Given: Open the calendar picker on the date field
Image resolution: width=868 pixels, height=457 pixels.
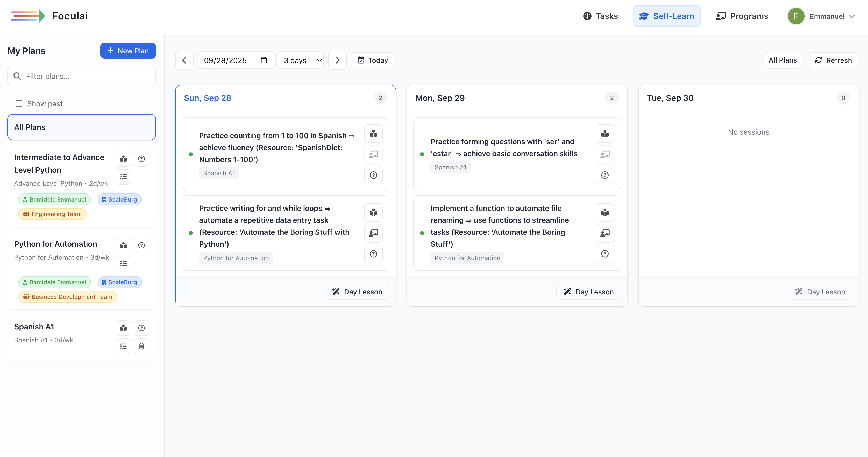Looking at the screenshot, I should pyautogui.click(x=264, y=60).
